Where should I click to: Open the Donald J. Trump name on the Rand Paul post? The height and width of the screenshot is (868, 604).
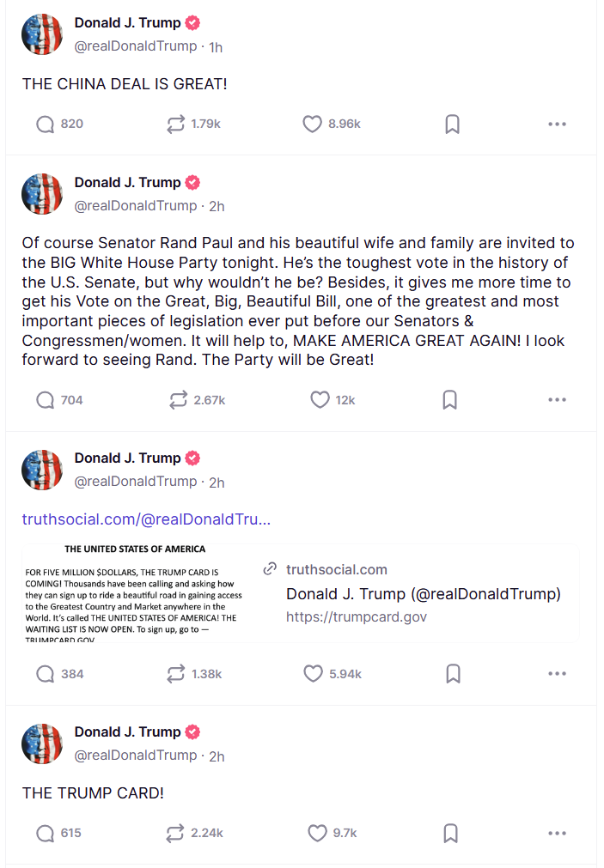coord(127,182)
